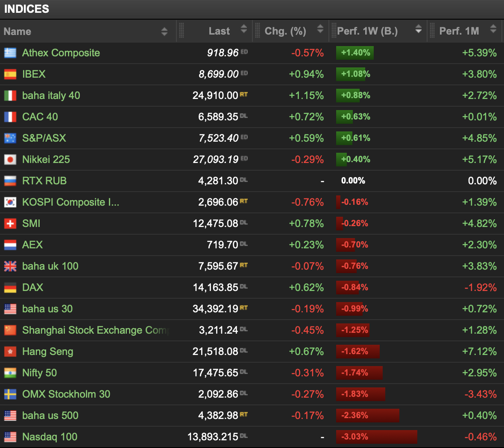Viewport: 504px width, 448px height.
Task: Sort by Name column arrows
Action: tap(164, 32)
